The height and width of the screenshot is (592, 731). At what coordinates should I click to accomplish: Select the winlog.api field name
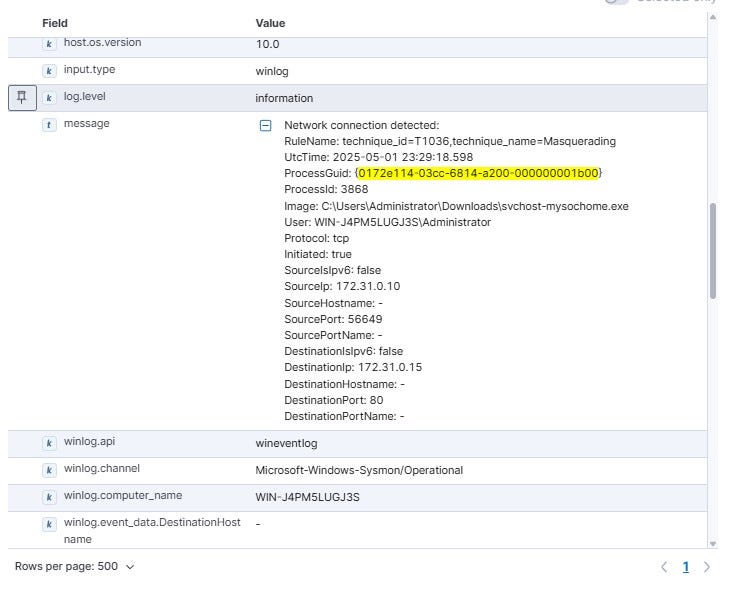(90, 441)
